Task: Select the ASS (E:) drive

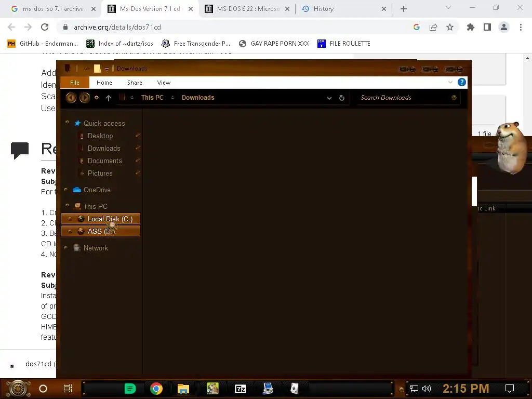Action: point(101,231)
